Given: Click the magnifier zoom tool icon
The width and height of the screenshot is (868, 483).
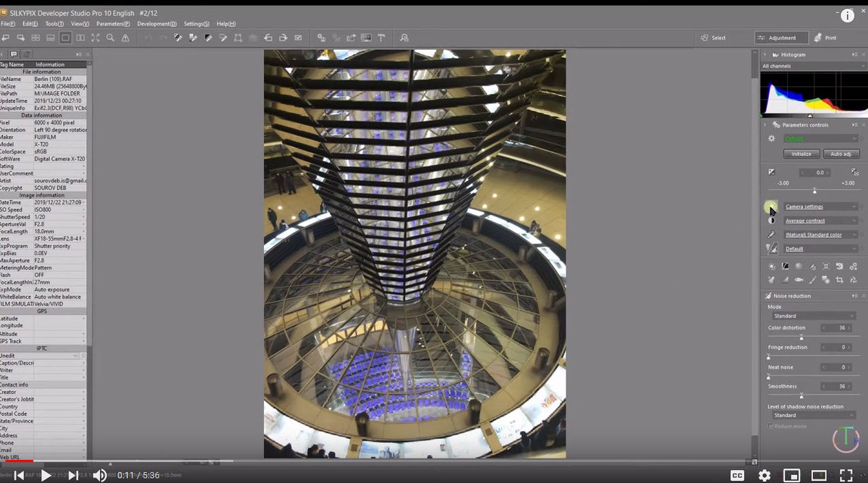Looking at the screenshot, I should 109,38.
